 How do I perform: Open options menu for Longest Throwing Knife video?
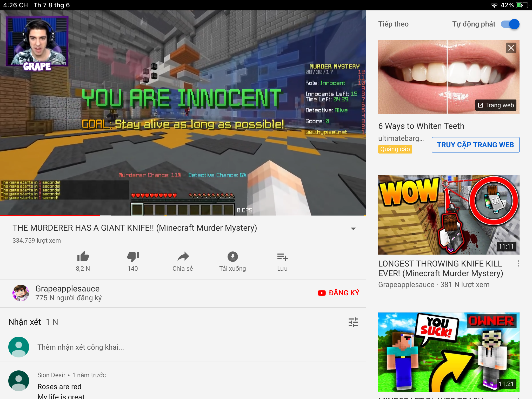click(518, 264)
